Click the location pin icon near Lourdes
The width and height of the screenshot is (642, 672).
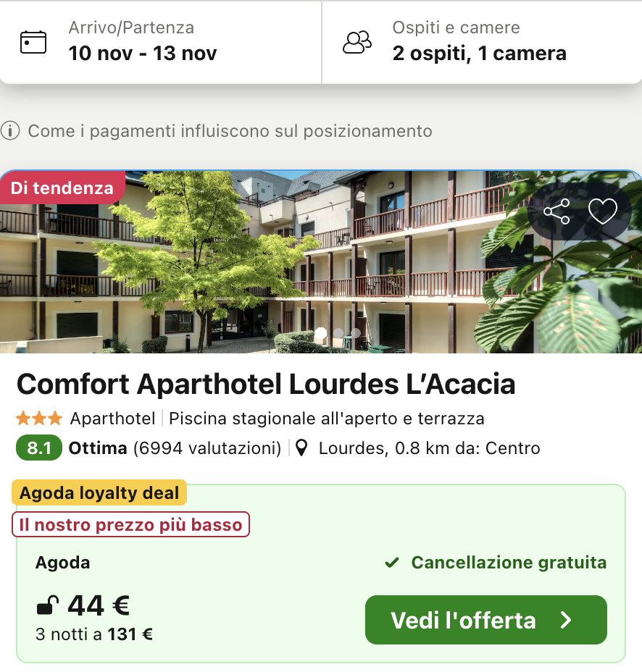coord(302,448)
